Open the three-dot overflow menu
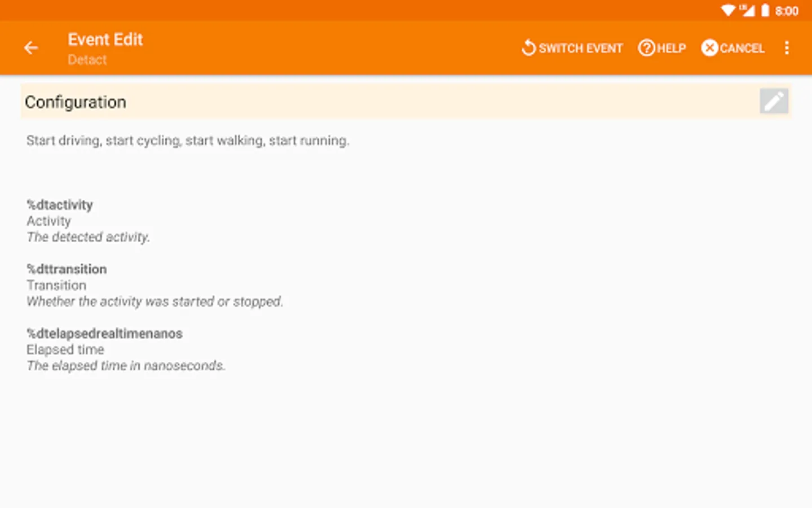The width and height of the screenshot is (812, 508). [787, 48]
